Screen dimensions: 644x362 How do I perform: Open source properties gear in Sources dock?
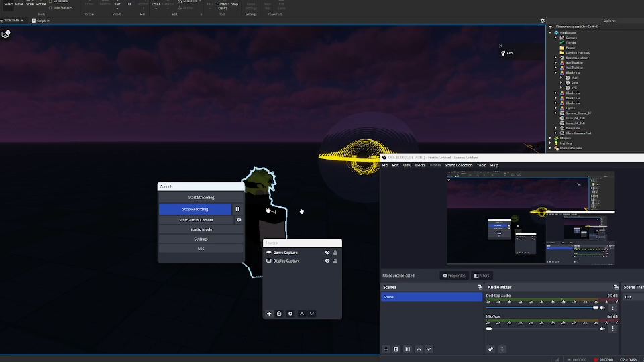pyautogui.click(x=290, y=314)
